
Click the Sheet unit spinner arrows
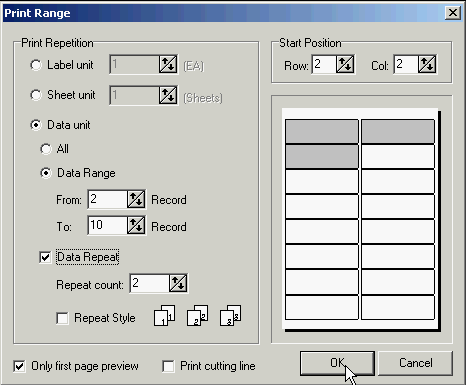(168, 95)
